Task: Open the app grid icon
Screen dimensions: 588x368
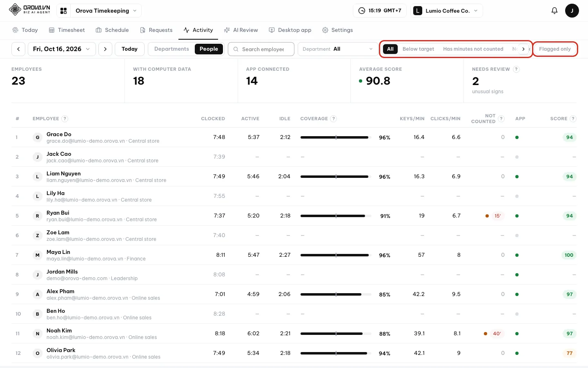Action: pyautogui.click(x=64, y=11)
